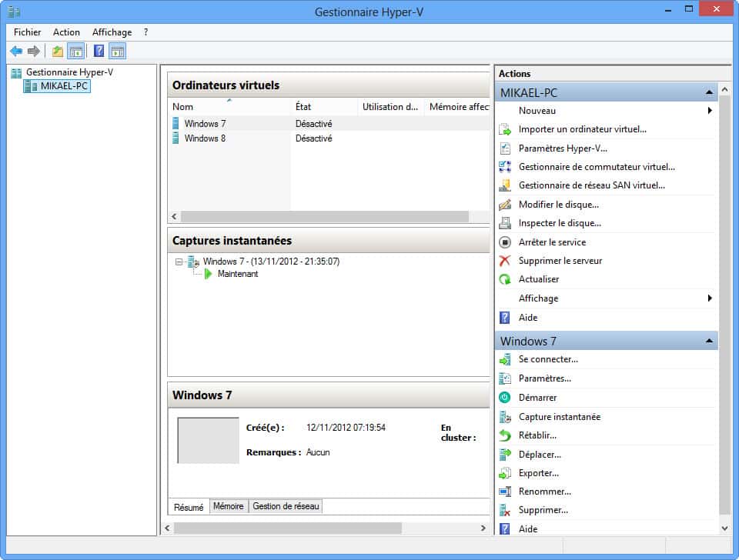Viewport: 739px width, 560px height.
Task: Switch to the Gestion de réseau tab
Action: click(x=286, y=506)
